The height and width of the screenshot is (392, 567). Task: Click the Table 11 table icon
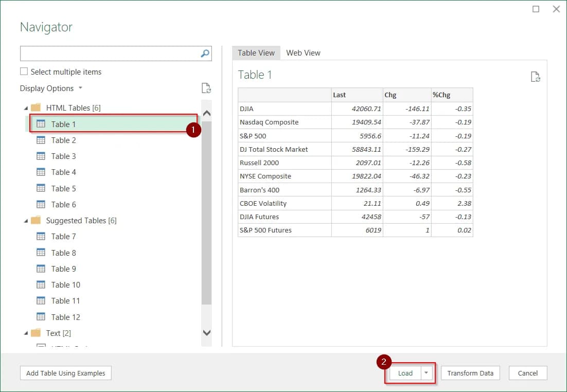(41, 300)
